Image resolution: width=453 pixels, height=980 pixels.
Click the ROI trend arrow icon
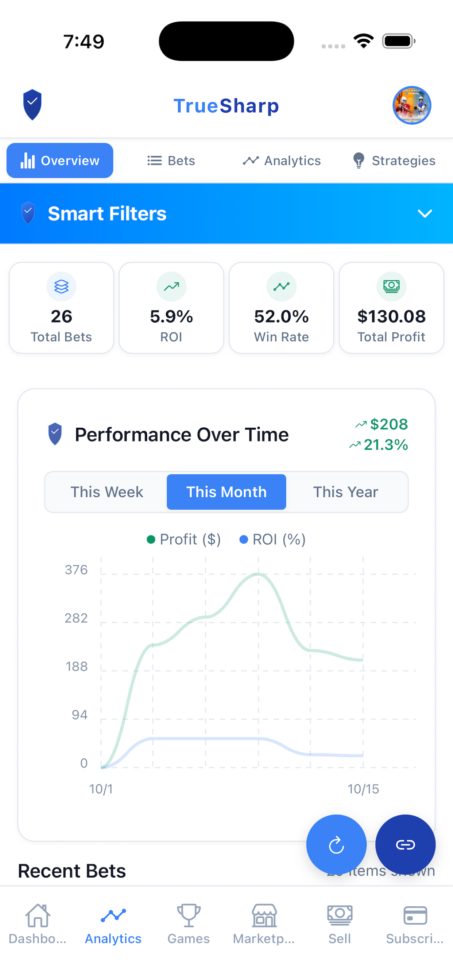(171, 287)
